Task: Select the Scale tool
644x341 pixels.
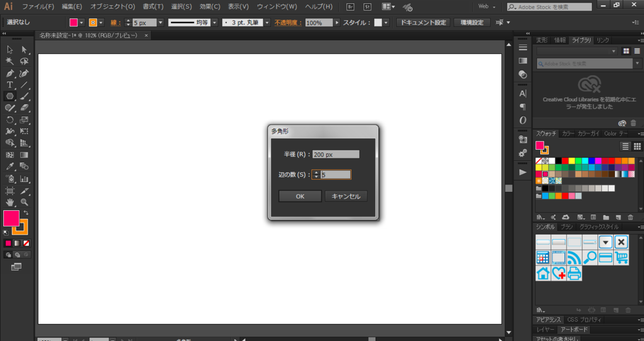Action: pyautogui.click(x=25, y=120)
